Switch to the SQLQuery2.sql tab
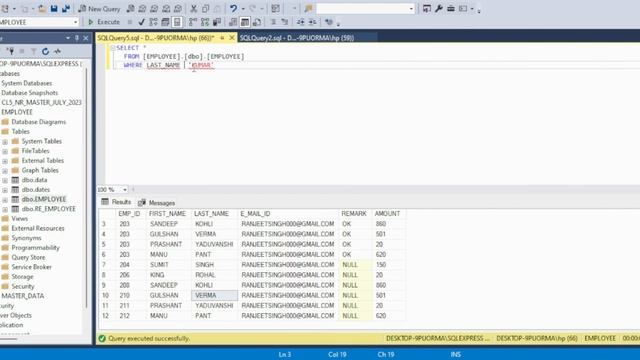Image resolution: width=640 pixels, height=360 pixels. [297, 38]
